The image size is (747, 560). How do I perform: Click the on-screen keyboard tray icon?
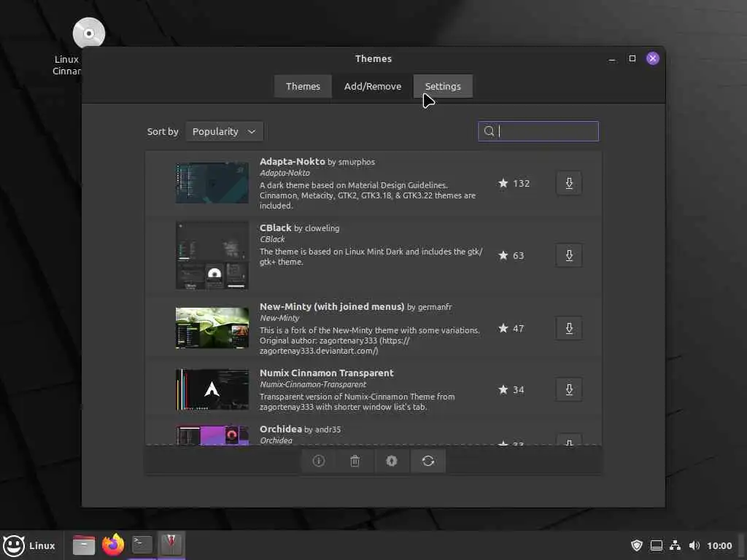pos(656,545)
